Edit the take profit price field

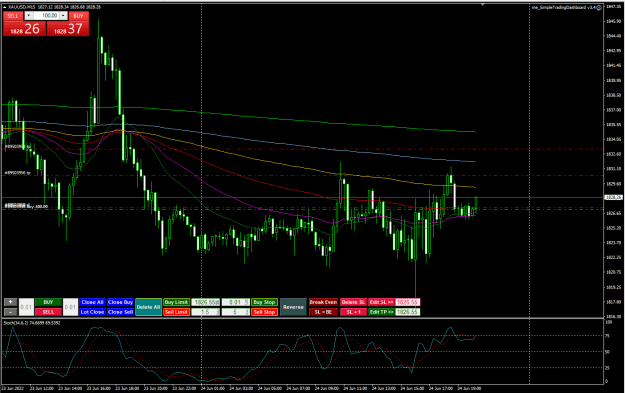pos(408,312)
